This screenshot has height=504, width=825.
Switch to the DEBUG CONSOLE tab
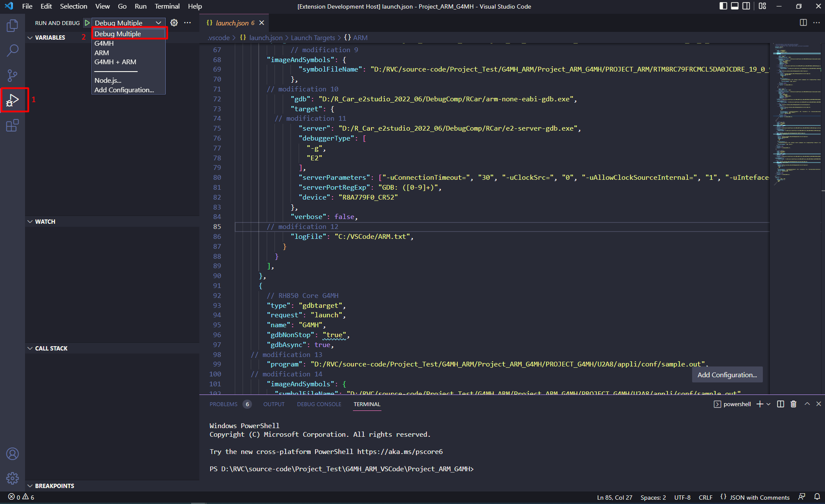click(x=319, y=404)
